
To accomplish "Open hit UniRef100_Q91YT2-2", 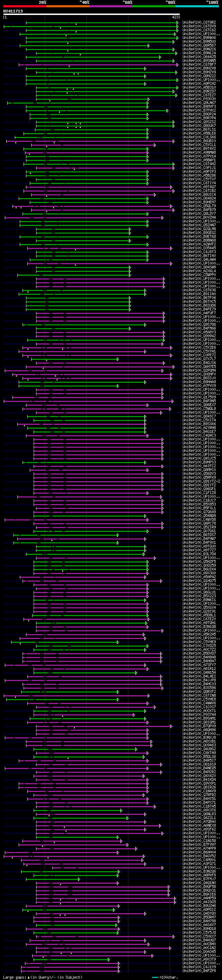I will 201,481.
